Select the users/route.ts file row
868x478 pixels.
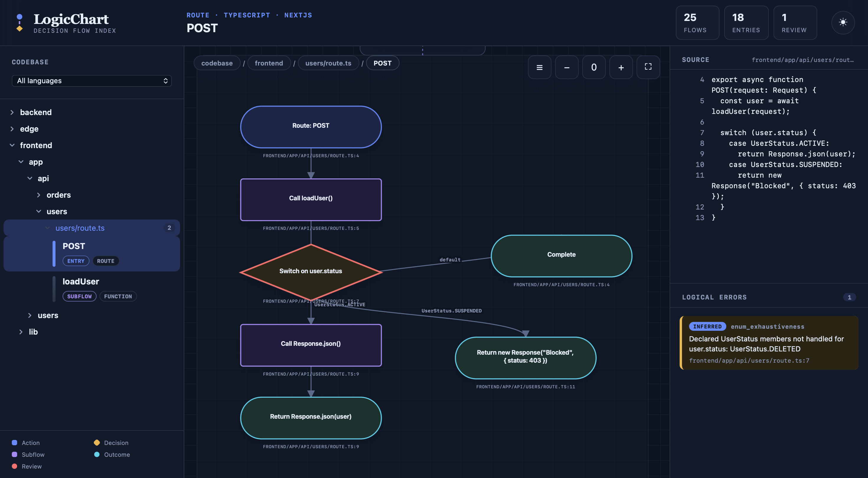92,228
